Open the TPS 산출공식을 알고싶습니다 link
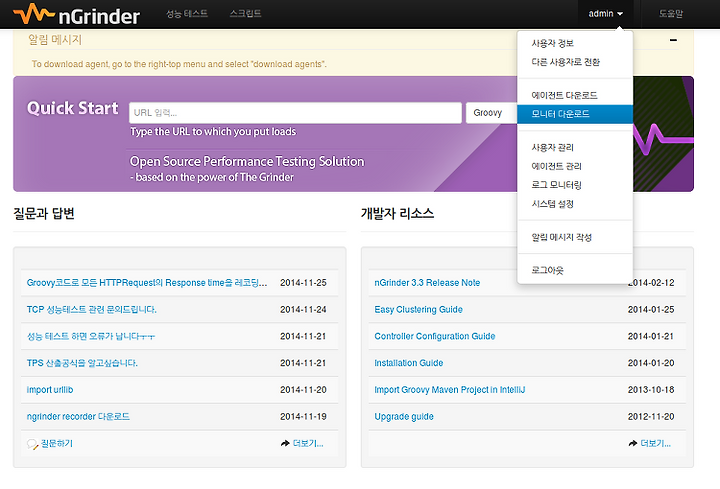720x489 pixels. [x=82, y=363]
